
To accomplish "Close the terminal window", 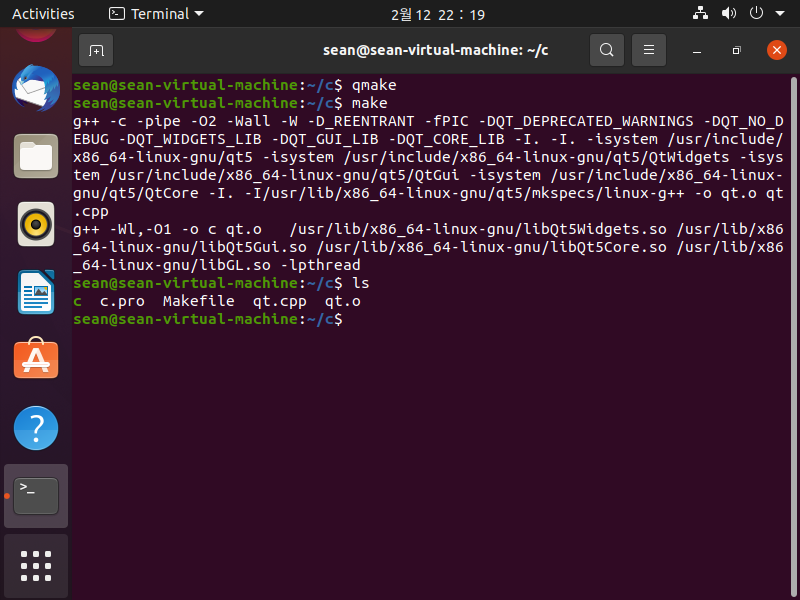I will 777,50.
